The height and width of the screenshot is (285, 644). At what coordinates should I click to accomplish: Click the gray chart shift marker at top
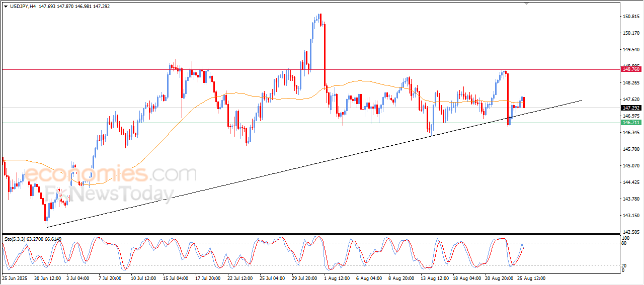pos(527,4)
